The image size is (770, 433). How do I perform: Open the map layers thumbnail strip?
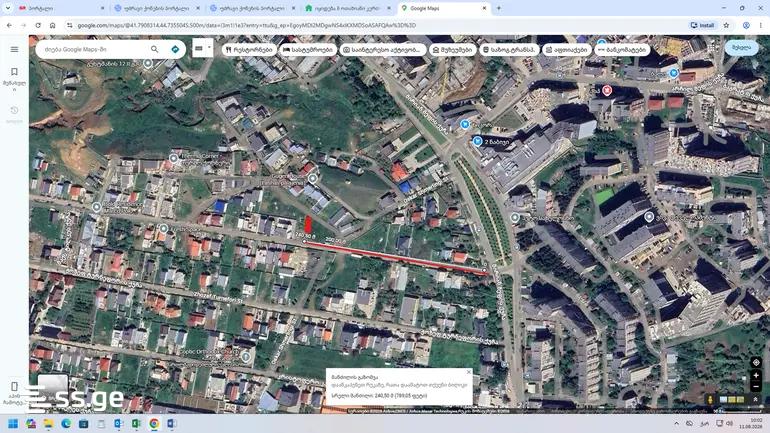tap(732, 400)
